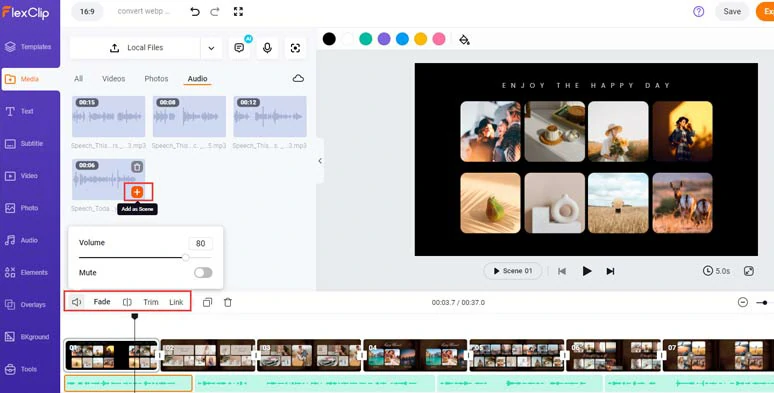Viewport: 774px width, 393px height.
Task: Expand the preview canvas size
Action: (749, 271)
